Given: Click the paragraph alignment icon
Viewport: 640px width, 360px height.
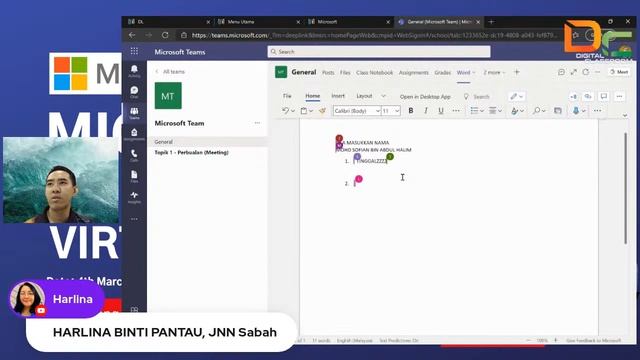Looking at the screenshot, I should click(x=493, y=111).
